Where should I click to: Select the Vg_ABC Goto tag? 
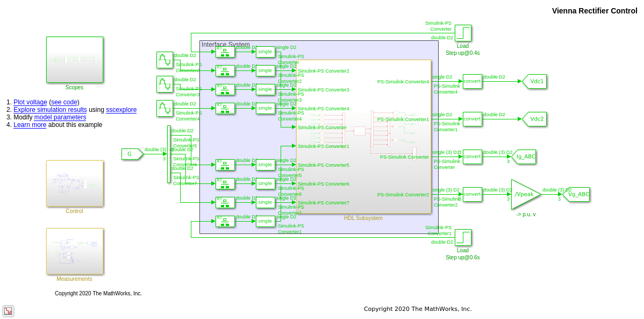pos(576,194)
